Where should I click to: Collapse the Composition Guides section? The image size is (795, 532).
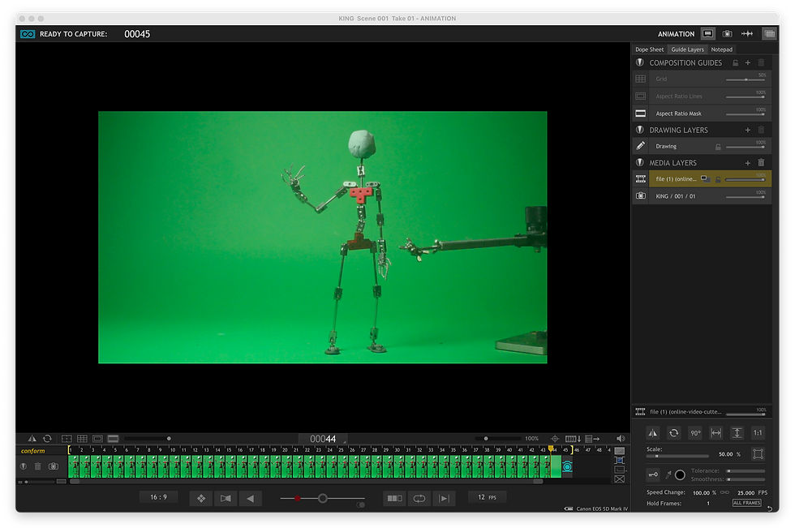[640, 62]
